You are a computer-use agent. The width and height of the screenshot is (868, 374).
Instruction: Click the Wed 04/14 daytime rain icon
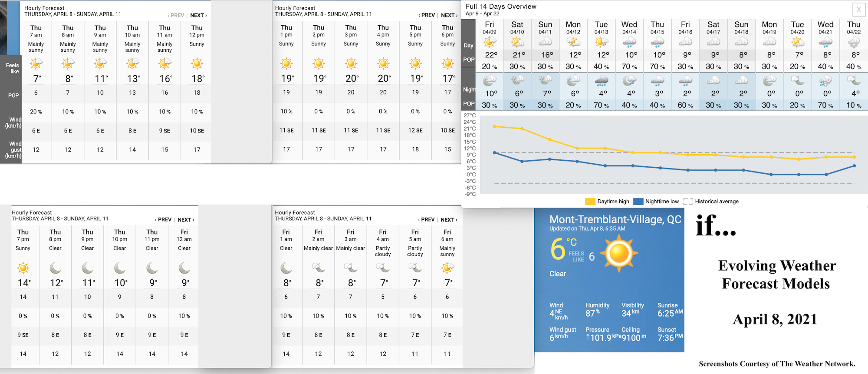pos(629,42)
